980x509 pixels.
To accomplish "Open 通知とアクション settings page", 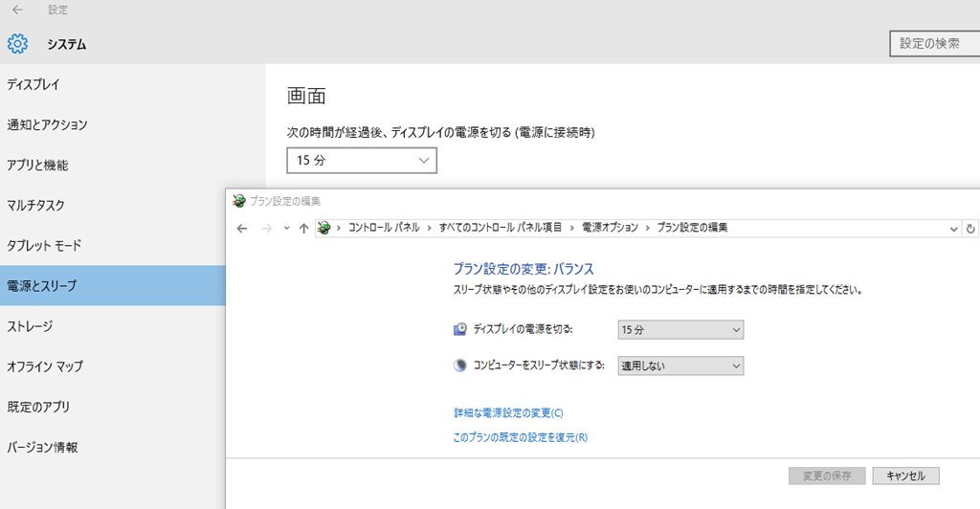I will (47, 124).
